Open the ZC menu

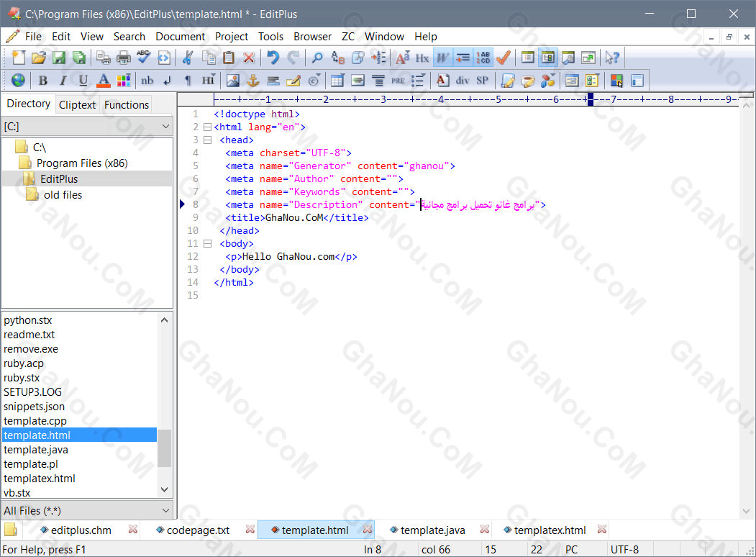(x=348, y=37)
